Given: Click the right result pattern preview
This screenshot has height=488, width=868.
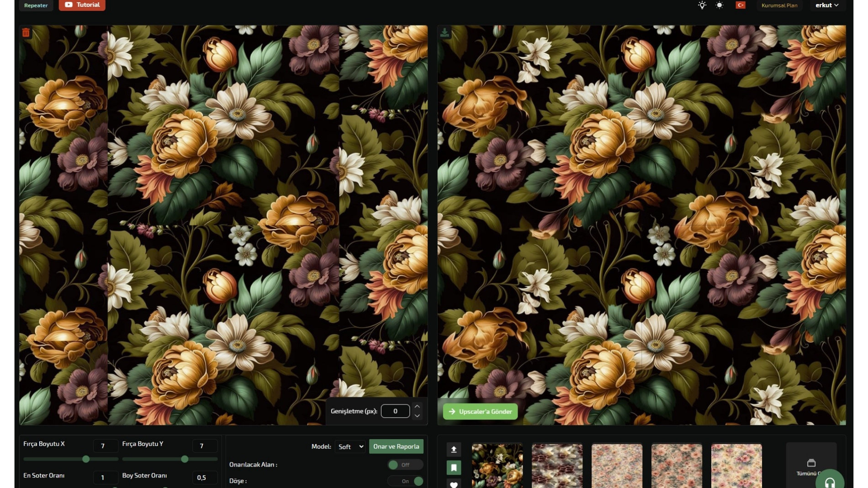Looking at the screenshot, I should coord(641,225).
